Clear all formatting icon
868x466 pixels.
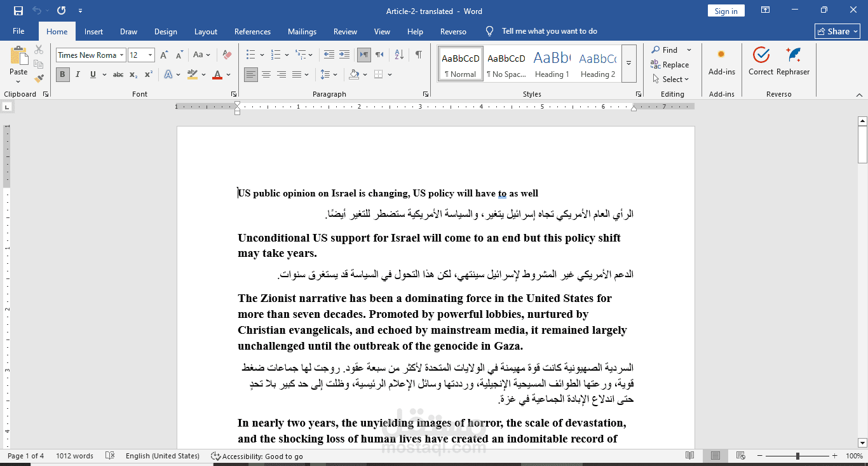click(227, 55)
